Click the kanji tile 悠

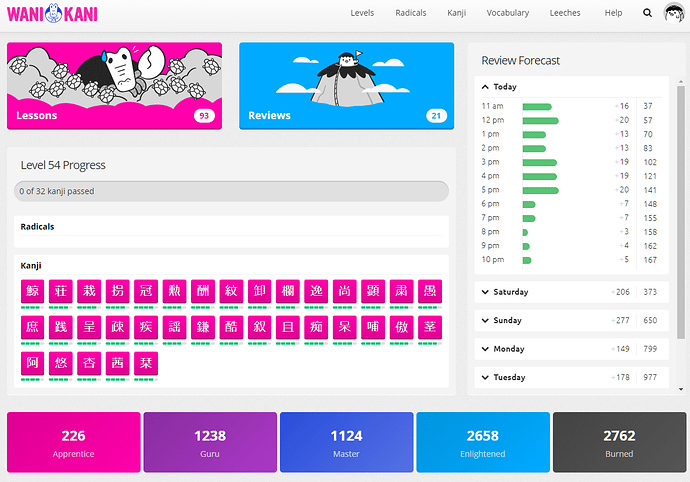pos(61,363)
